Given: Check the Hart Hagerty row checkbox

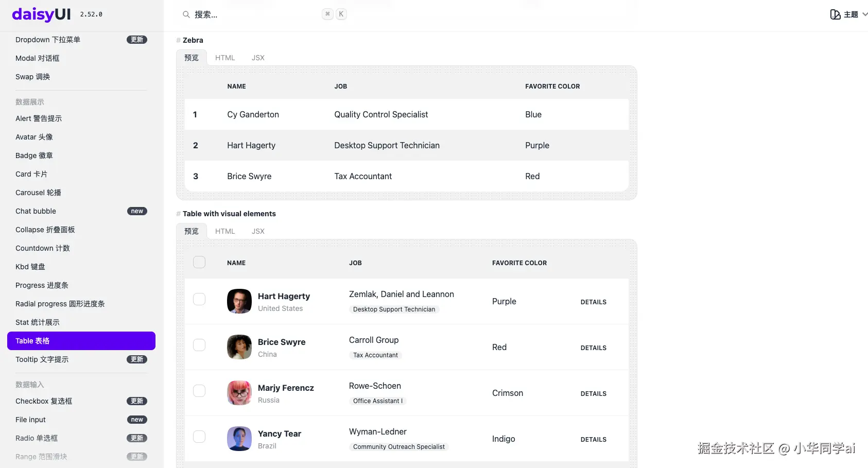Looking at the screenshot, I should pos(199,299).
